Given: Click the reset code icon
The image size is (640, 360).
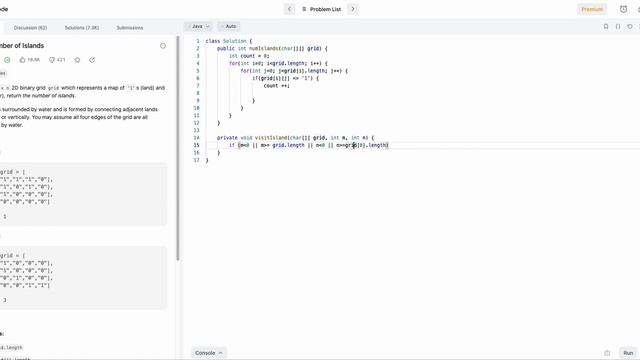Looking at the screenshot, I should tap(630, 27).
